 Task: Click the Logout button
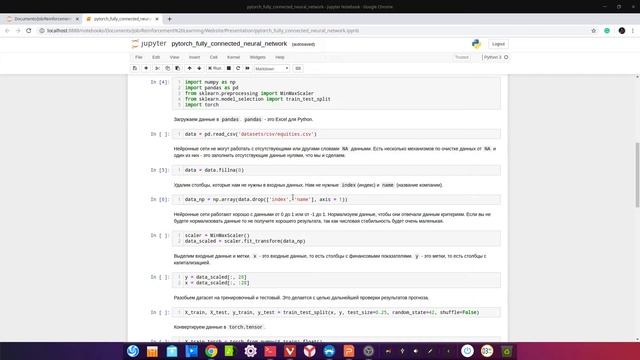(498, 44)
